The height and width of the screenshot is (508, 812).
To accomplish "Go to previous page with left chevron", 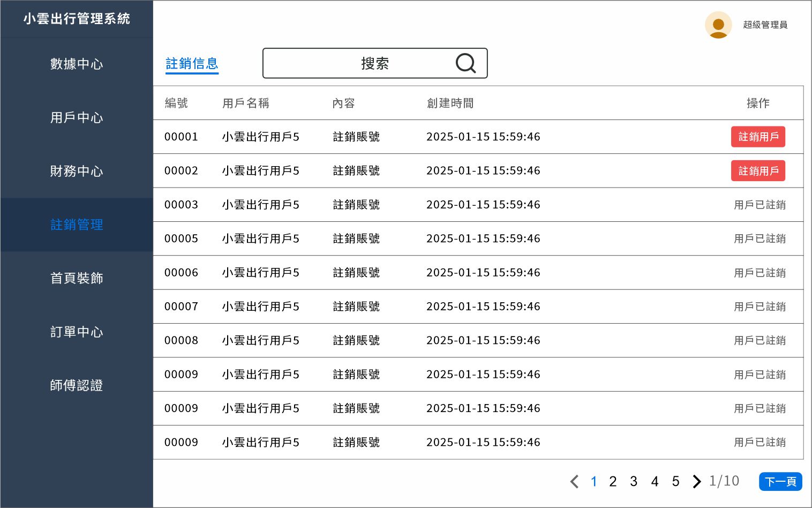I will tap(574, 481).
